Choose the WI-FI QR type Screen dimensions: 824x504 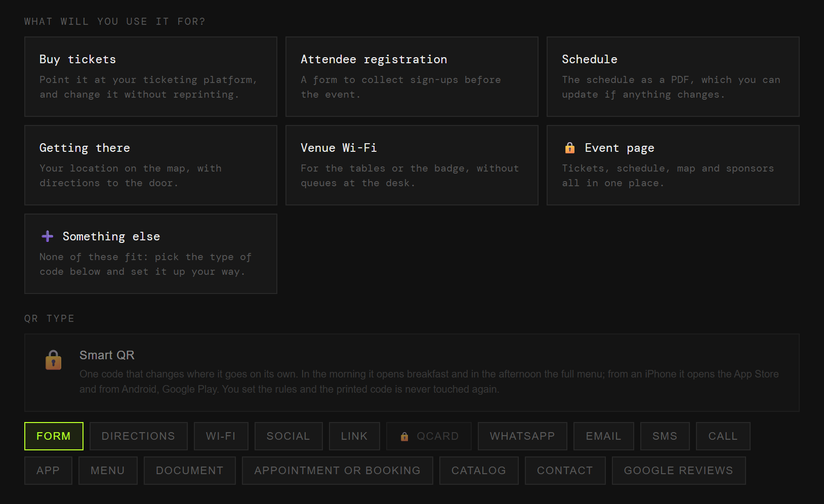click(x=221, y=436)
